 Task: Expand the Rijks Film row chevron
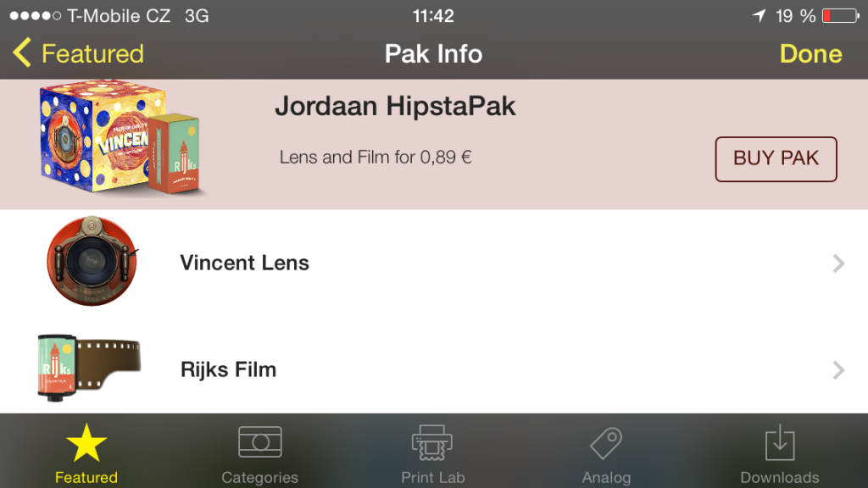click(x=838, y=370)
